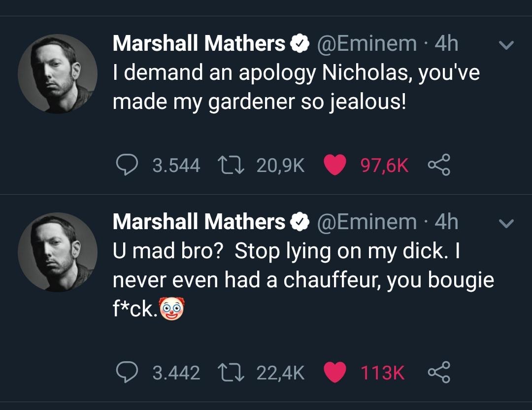Tap the avatar beside the 'U mad bro?' tweet
The image size is (532, 410).
click(x=58, y=252)
